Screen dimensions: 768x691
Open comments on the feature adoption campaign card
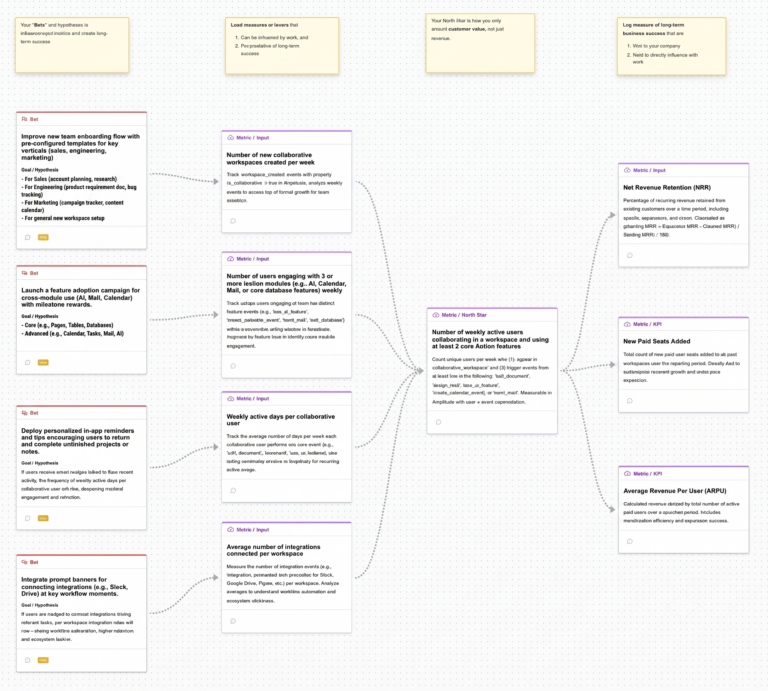tap(28, 363)
